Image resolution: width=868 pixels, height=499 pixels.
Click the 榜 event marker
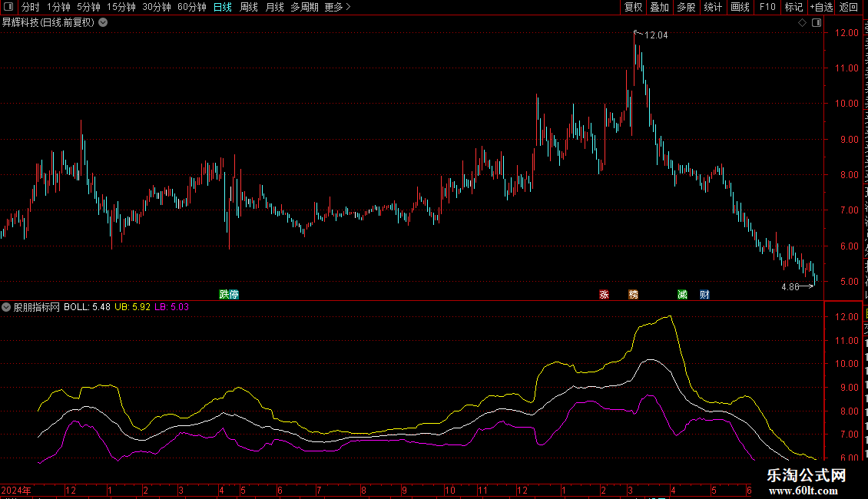[633, 294]
